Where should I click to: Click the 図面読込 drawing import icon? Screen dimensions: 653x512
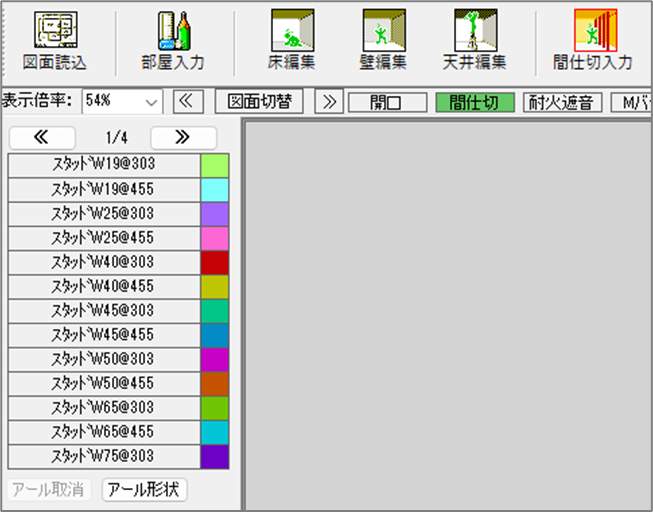pos(55,40)
